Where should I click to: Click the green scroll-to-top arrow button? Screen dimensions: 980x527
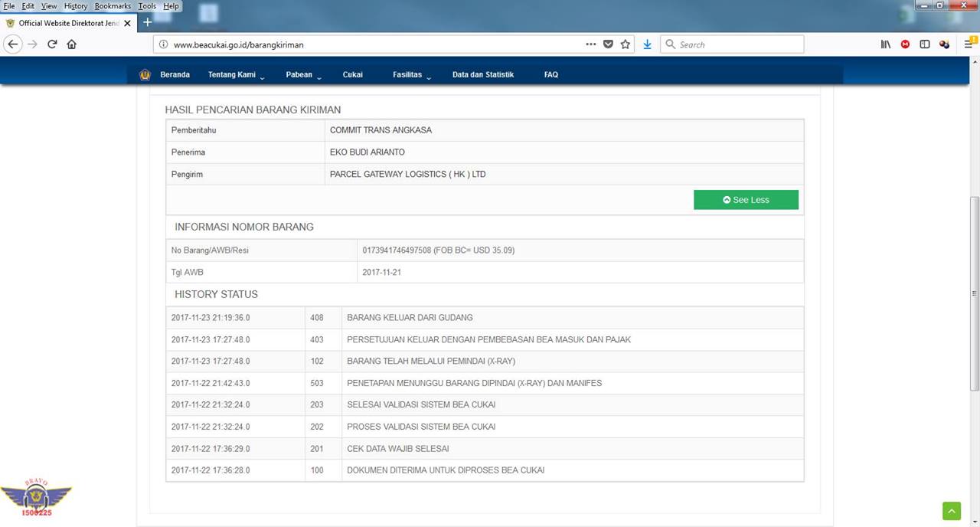click(951, 511)
